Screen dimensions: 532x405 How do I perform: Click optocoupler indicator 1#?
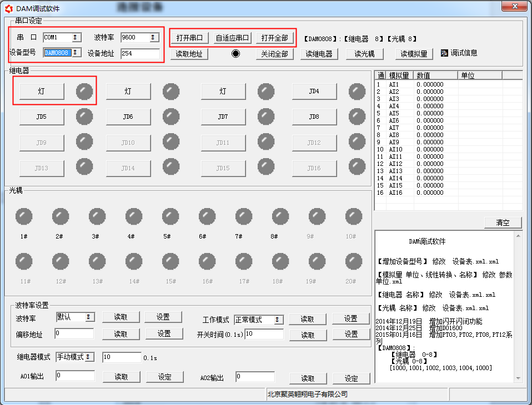[24, 217]
